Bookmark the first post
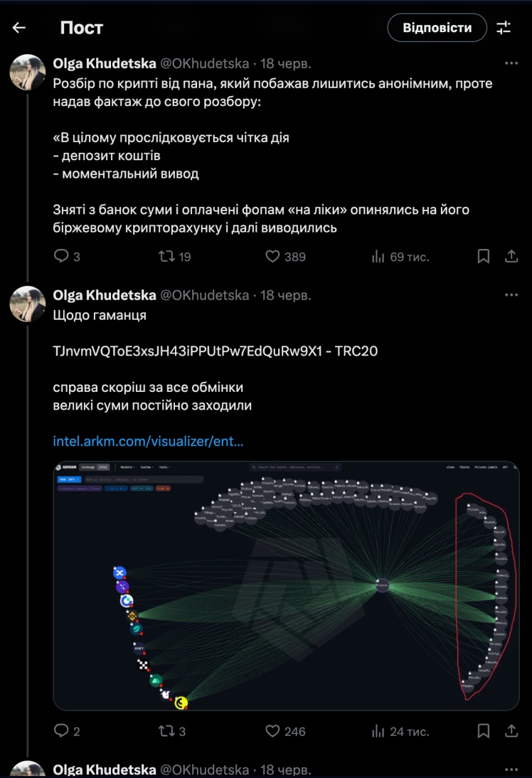The image size is (532, 778). 483,256
